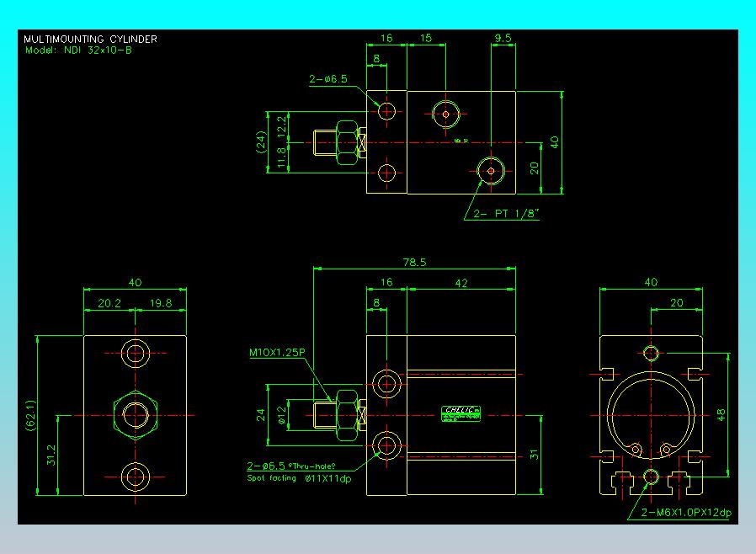
Task: Select the 78.5 overall length dimension
Action: (x=415, y=263)
